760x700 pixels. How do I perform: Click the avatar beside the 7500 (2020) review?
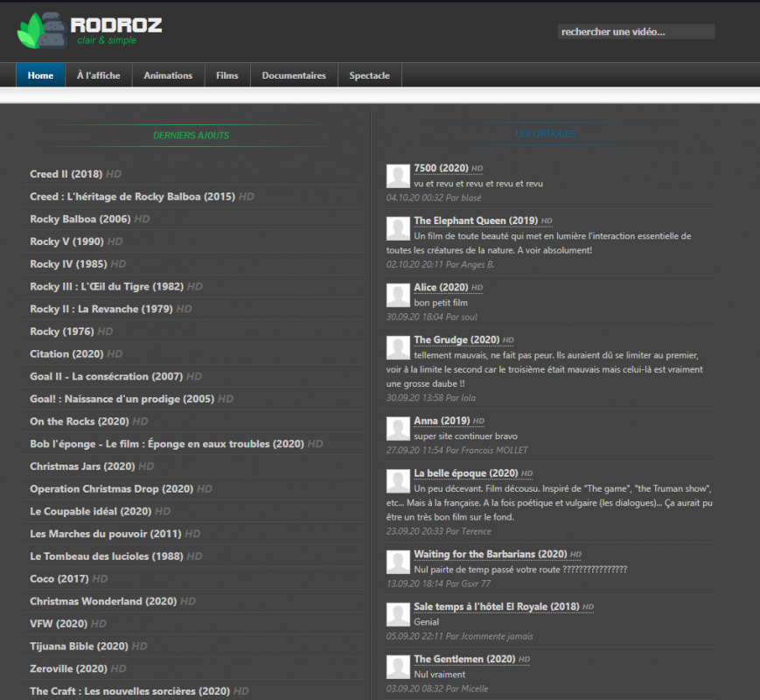click(x=398, y=176)
